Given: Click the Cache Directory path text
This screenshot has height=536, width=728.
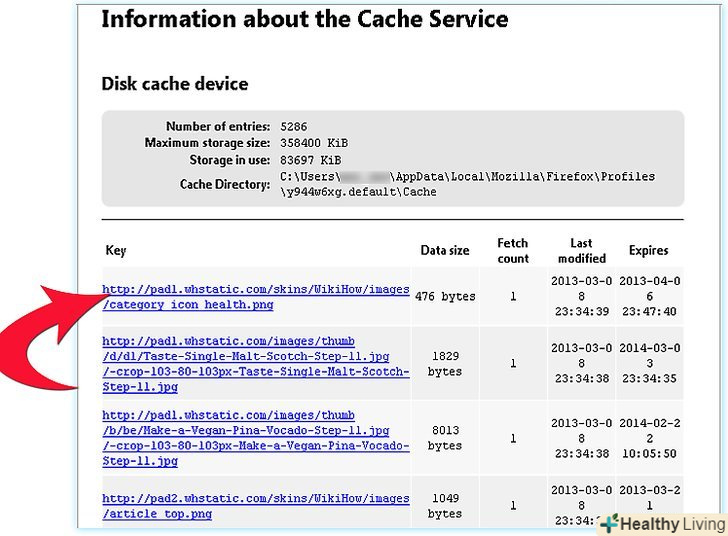Looking at the screenshot, I should tap(467, 184).
